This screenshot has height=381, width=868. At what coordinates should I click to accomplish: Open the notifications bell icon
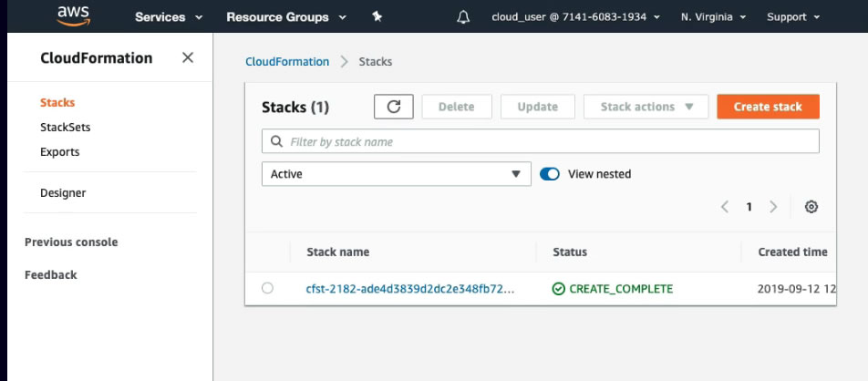[464, 17]
